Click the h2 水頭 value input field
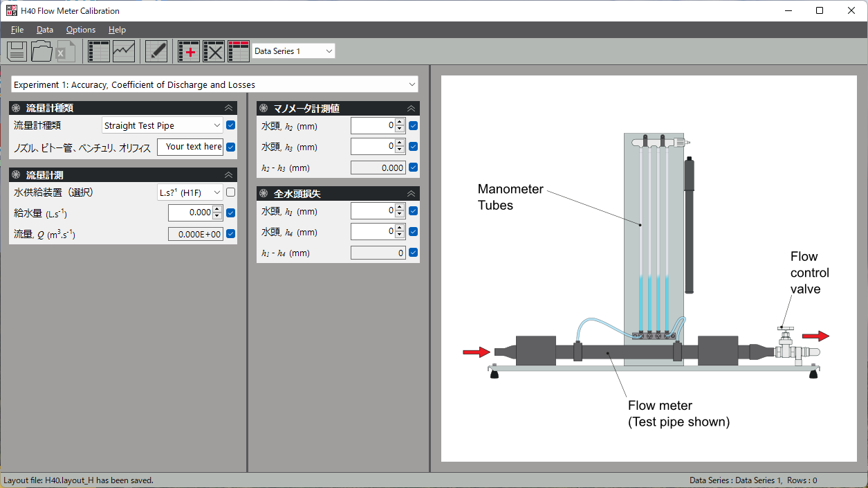The image size is (868, 488). coord(373,125)
